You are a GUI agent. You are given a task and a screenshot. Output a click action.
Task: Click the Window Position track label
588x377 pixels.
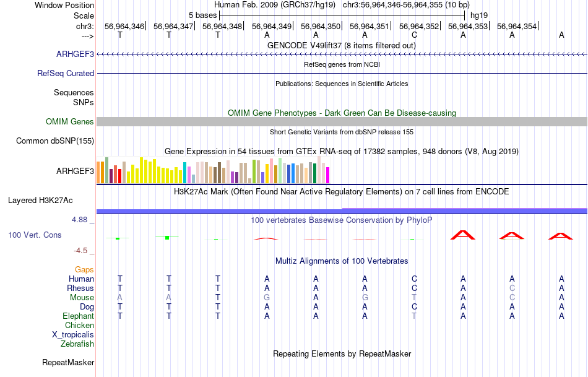[64, 5]
